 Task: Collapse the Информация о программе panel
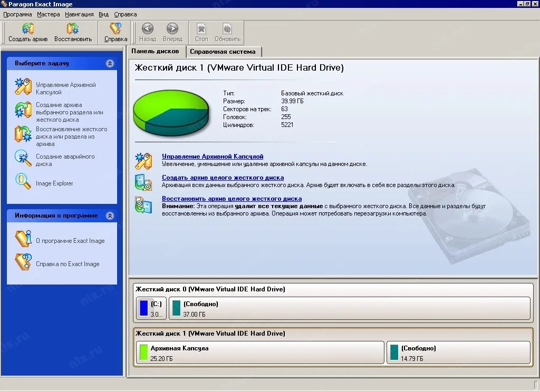[110, 216]
